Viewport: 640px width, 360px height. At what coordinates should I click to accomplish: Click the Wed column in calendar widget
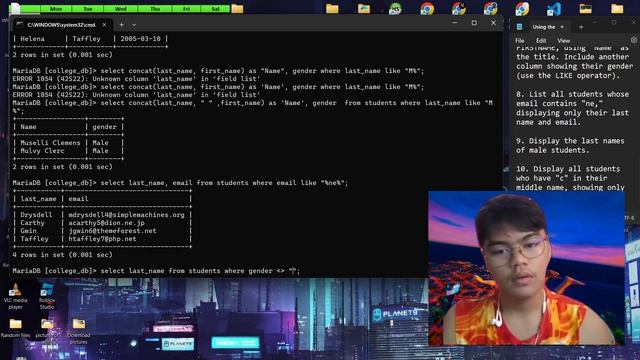pyautogui.click(x=121, y=9)
